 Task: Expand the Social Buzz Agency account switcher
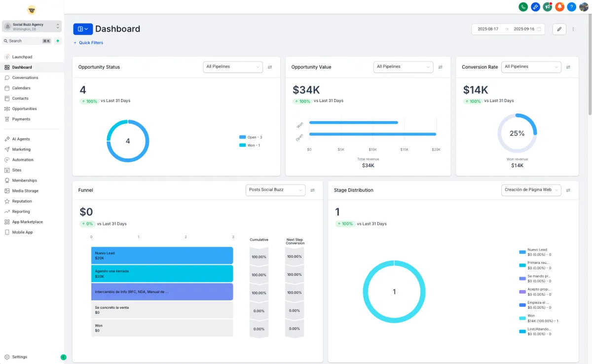tap(32, 27)
